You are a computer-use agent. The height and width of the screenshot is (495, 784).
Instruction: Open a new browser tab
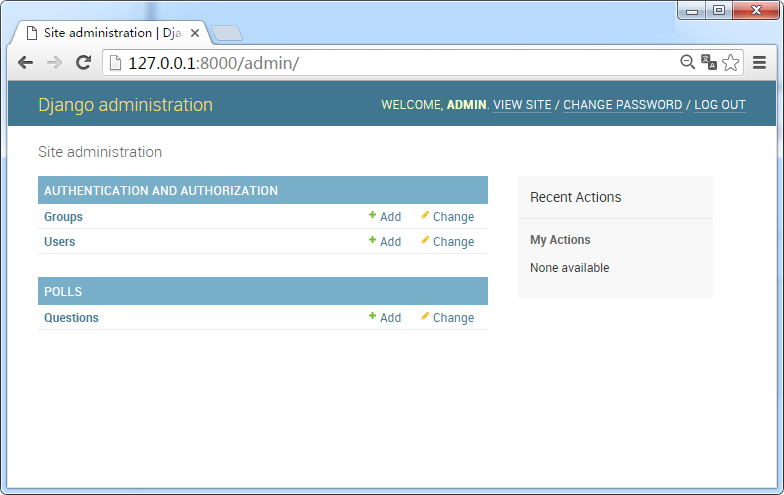227,33
